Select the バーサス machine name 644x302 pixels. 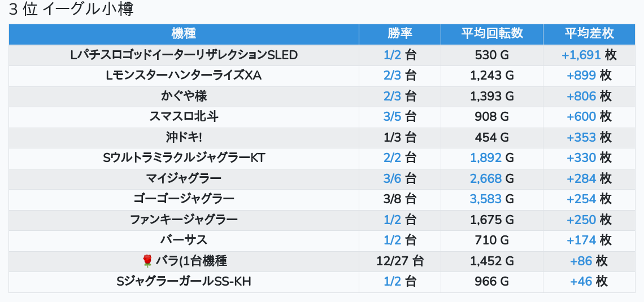[x=184, y=240]
